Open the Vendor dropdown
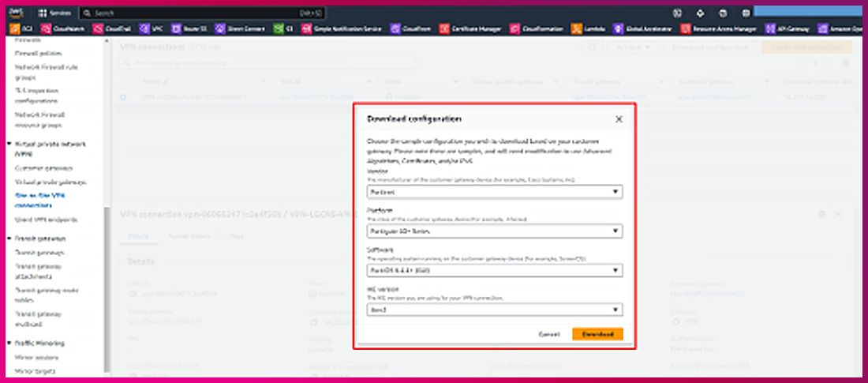 [495, 192]
